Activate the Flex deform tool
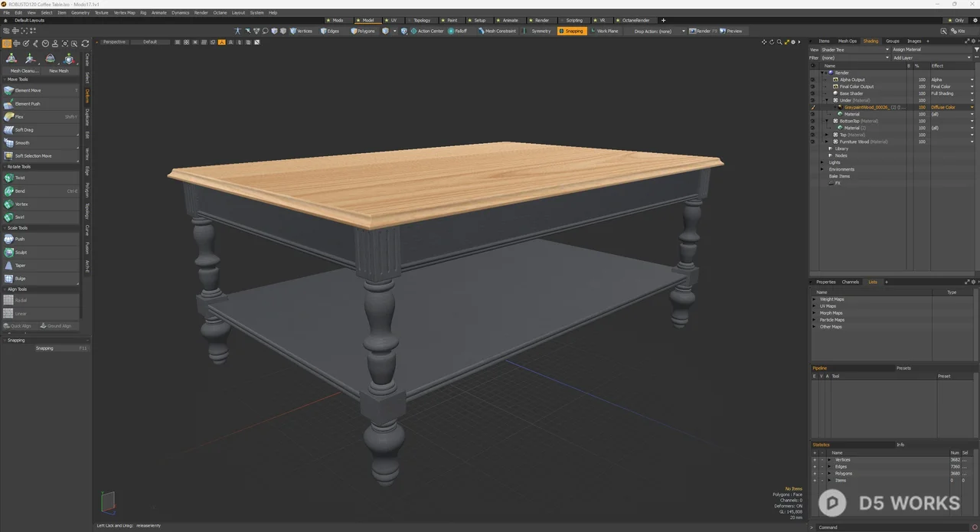980x532 pixels. pos(41,116)
